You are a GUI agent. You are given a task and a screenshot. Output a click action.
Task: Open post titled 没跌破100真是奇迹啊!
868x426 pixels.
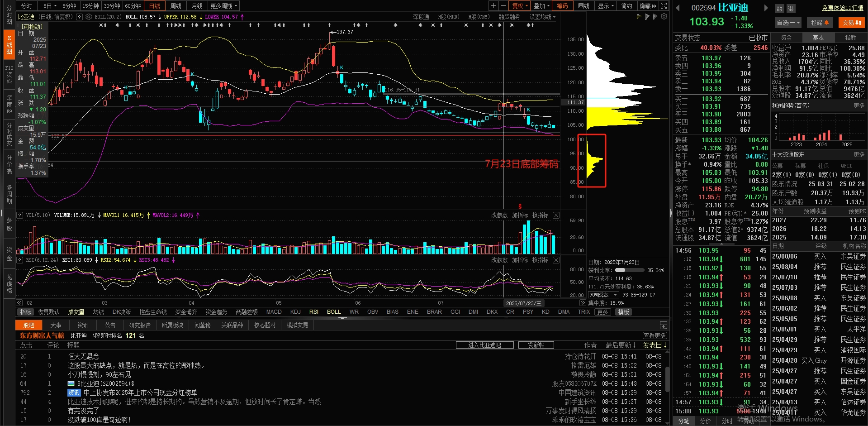click(99, 420)
